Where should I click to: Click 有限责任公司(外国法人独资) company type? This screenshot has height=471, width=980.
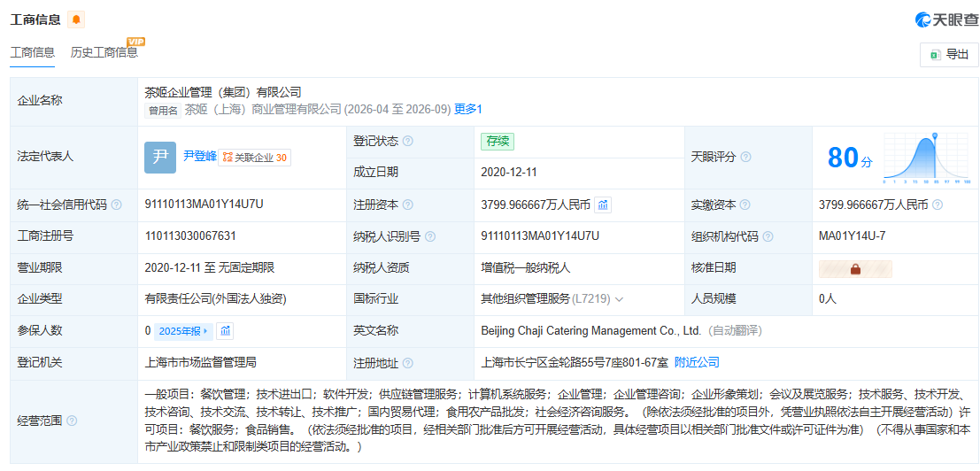coord(215,299)
